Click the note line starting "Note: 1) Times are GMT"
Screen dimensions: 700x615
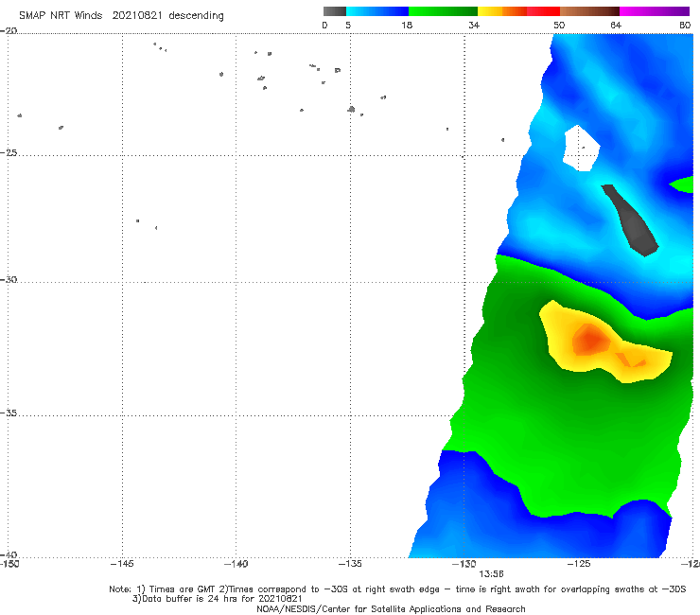point(397,589)
